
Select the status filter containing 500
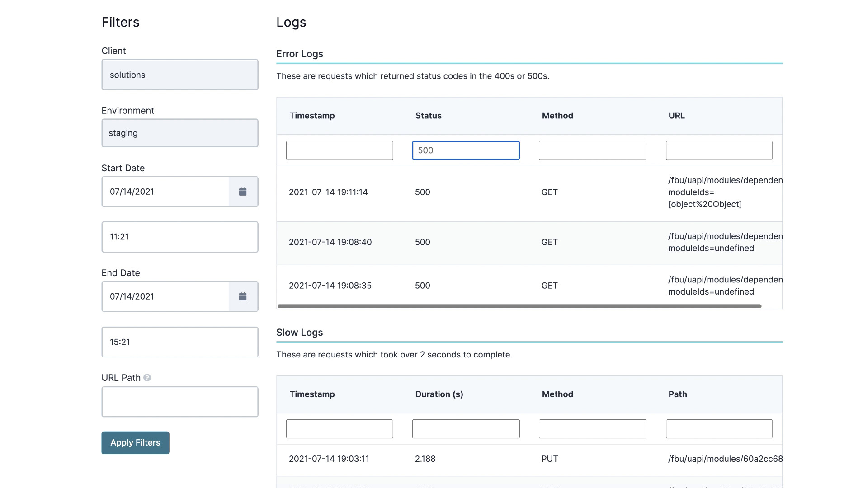(x=466, y=150)
